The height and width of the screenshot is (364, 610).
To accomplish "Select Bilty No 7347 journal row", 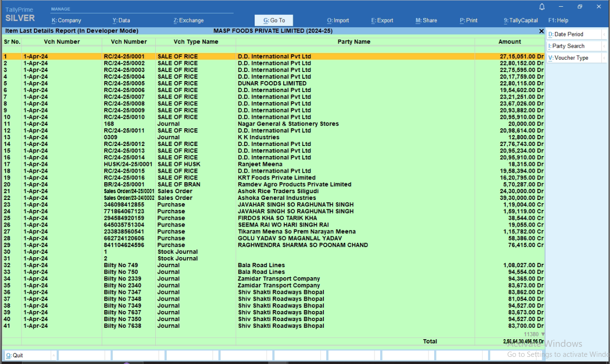I will pyautogui.click(x=273, y=292).
